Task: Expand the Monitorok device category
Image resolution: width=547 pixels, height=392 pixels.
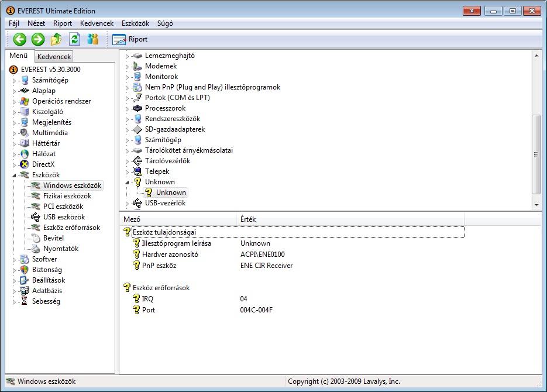Action: [128, 77]
